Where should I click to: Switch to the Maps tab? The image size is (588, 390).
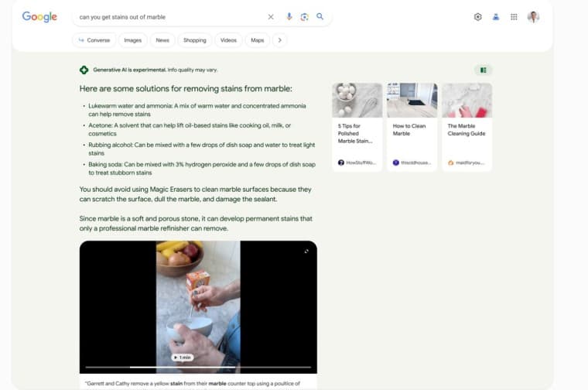click(x=257, y=40)
